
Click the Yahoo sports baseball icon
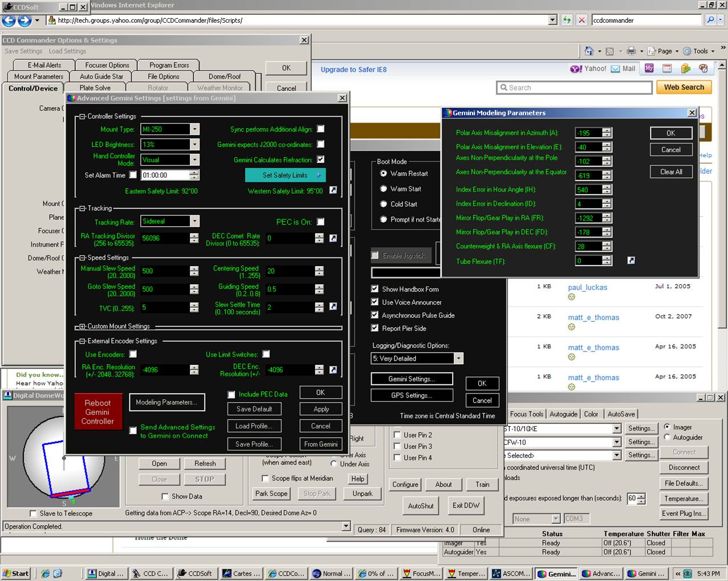703,68
